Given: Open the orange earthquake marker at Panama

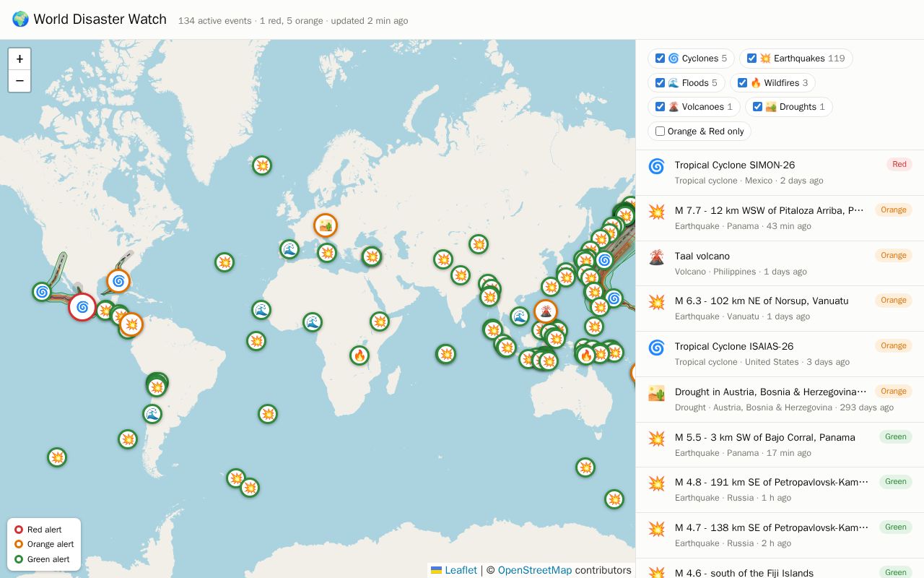Looking at the screenshot, I should coord(131,324).
